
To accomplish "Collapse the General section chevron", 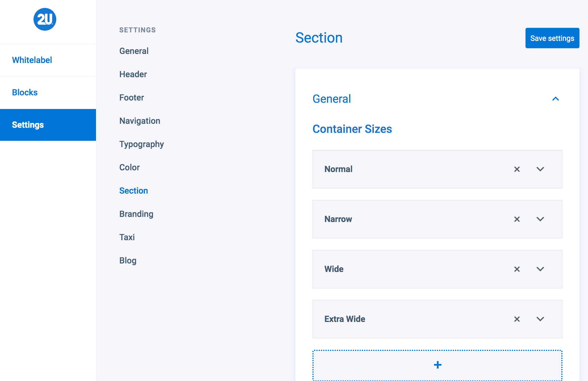I will click(555, 99).
